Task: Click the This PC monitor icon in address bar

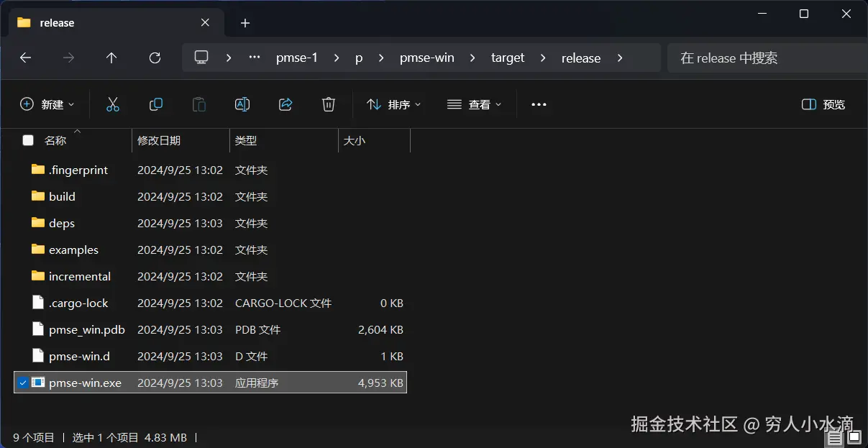Action: click(201, 58)
